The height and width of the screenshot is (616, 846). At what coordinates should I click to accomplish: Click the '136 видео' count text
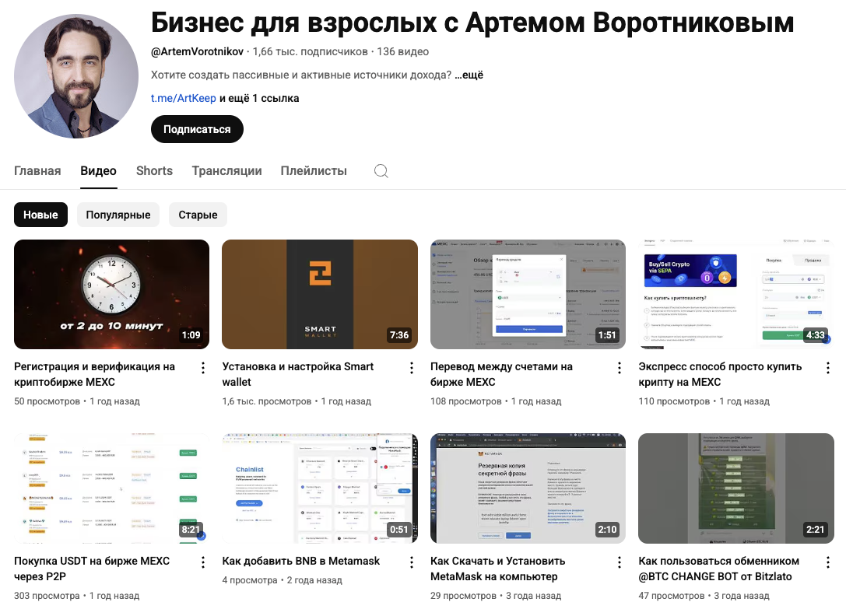(x=403, y=52)
